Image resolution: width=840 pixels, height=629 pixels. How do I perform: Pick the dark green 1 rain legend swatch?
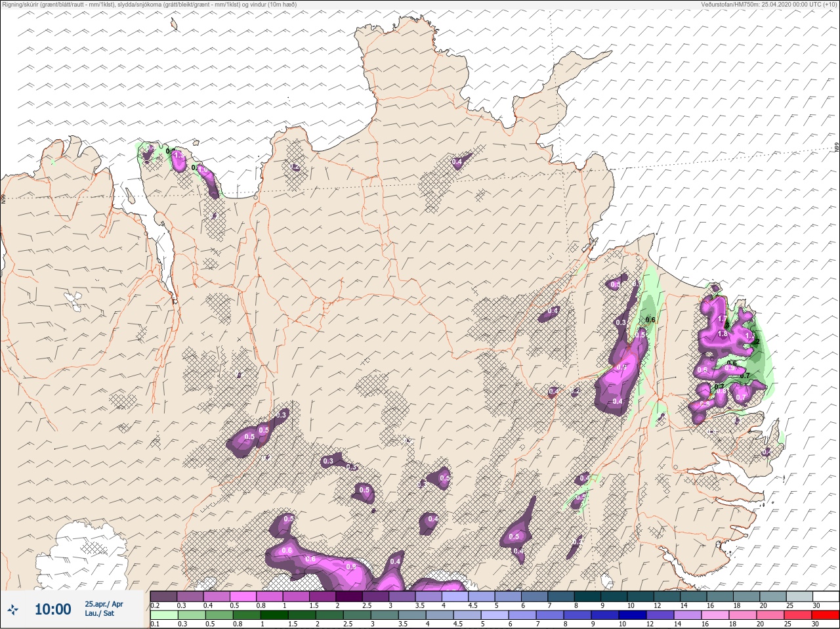pos(274,617)
